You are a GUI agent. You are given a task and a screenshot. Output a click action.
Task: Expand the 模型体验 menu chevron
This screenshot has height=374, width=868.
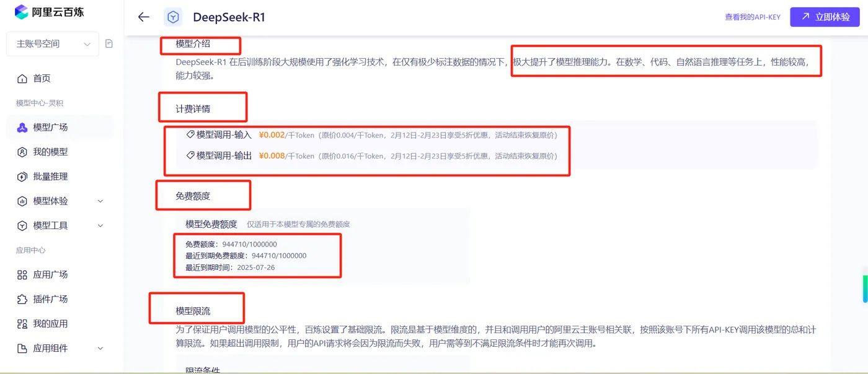click(100, 201)
